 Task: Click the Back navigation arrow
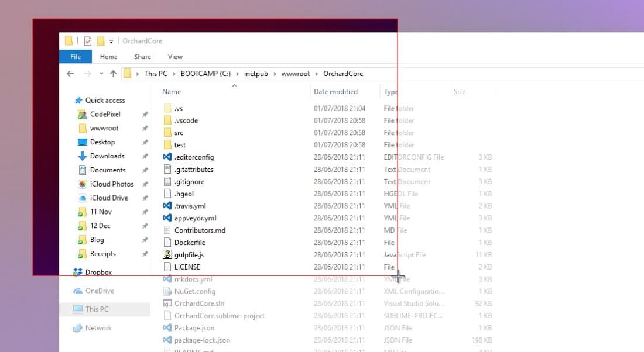click(x=70, y=73)
